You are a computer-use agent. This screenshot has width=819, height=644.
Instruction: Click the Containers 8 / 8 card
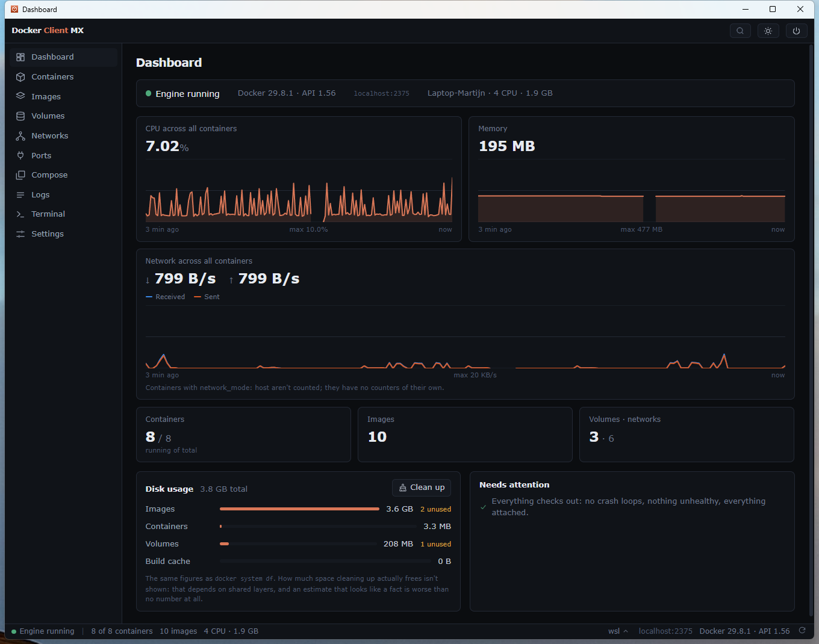click(243, 435)
